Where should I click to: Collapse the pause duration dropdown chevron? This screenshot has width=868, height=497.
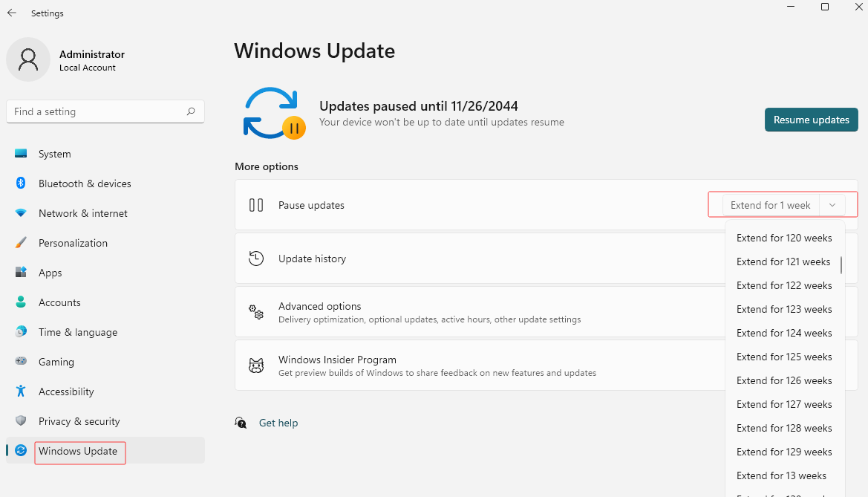coord(832,205)
